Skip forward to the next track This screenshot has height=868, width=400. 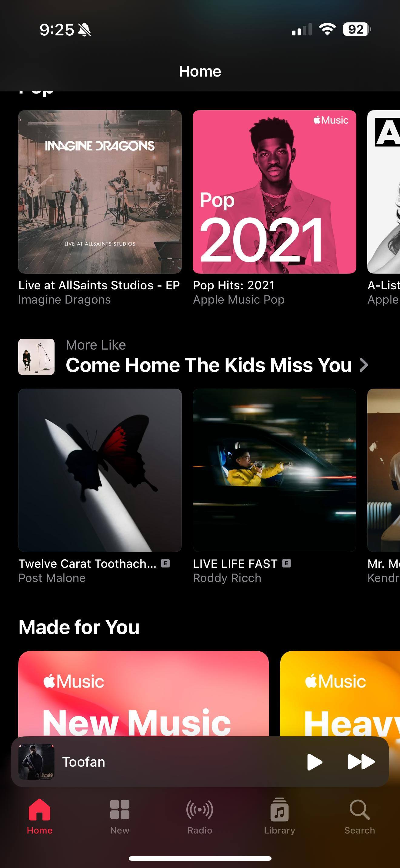coord(361,762)
